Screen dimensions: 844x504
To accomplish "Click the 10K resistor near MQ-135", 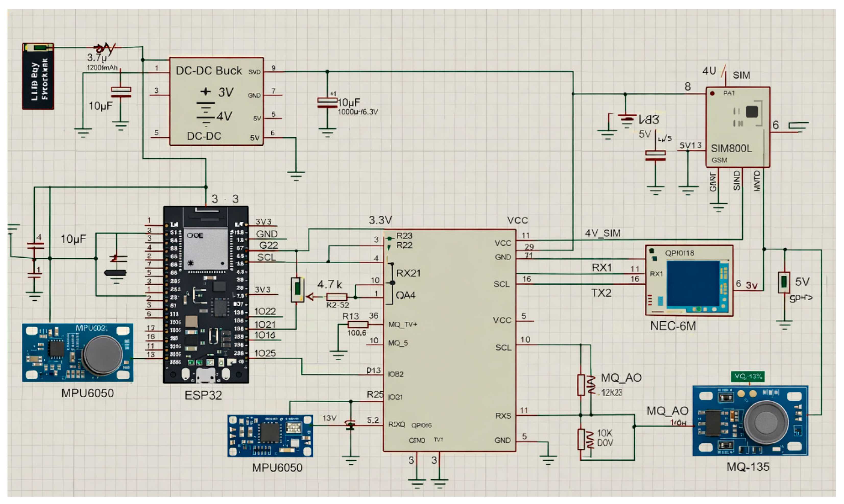I will tap(581, 439).
